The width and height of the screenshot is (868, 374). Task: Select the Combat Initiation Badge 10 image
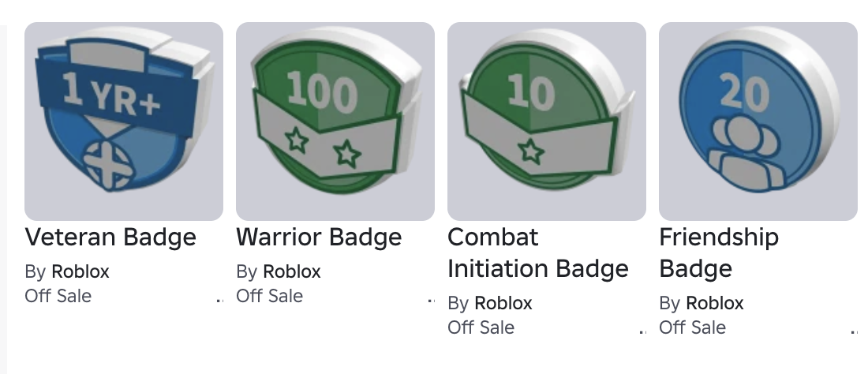[547, 122]
